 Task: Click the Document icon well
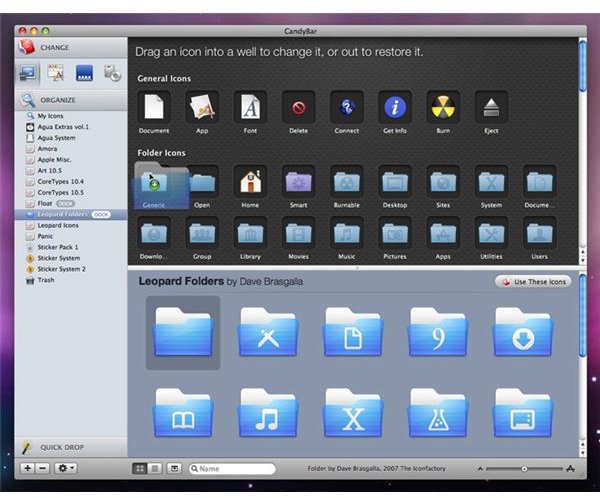[x=154, y=107]
